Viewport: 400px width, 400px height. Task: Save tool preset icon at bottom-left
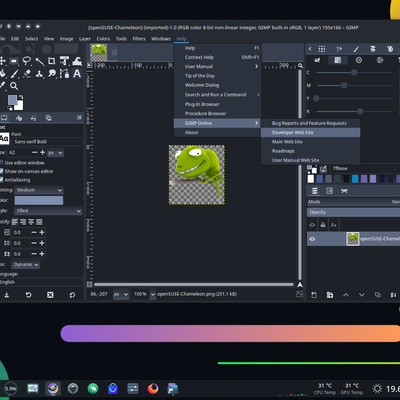point(7,295)
